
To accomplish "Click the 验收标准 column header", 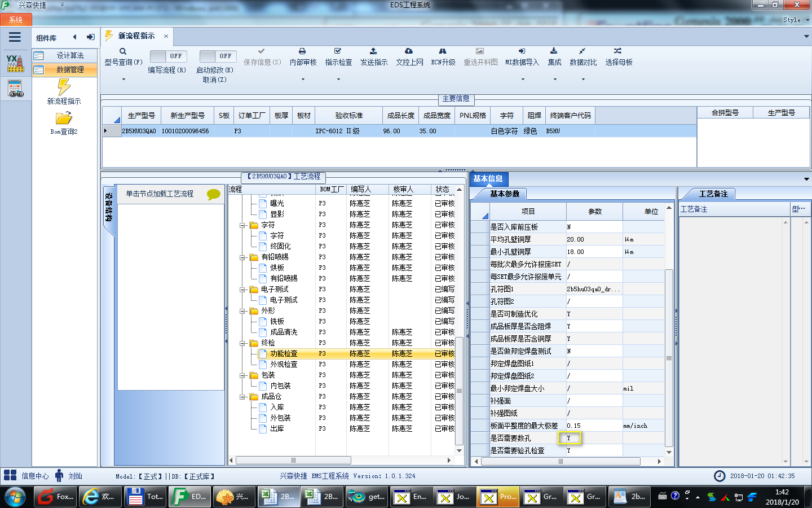I will point(348,115).
